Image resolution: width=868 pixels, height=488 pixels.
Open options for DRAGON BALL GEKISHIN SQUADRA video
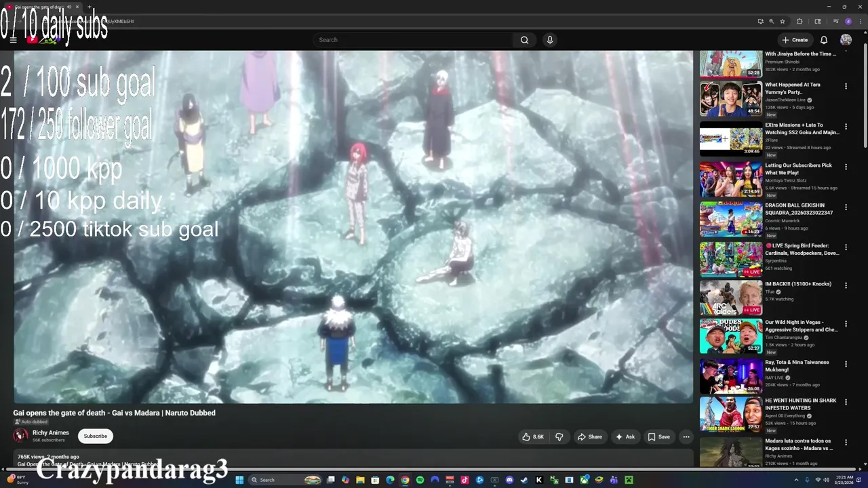click(x=846, y=206)
